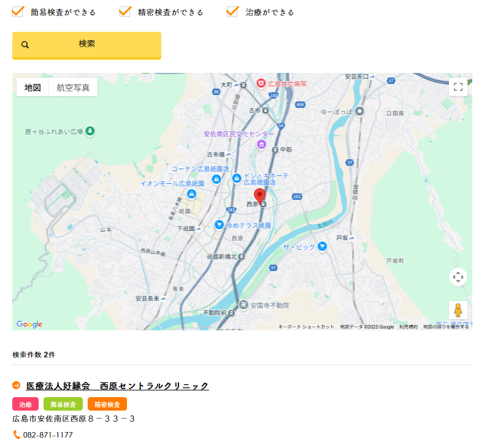This screenshot has height=448, width=487.
Task: Click the phone number 082-871-1177
Action: (48, 435)
